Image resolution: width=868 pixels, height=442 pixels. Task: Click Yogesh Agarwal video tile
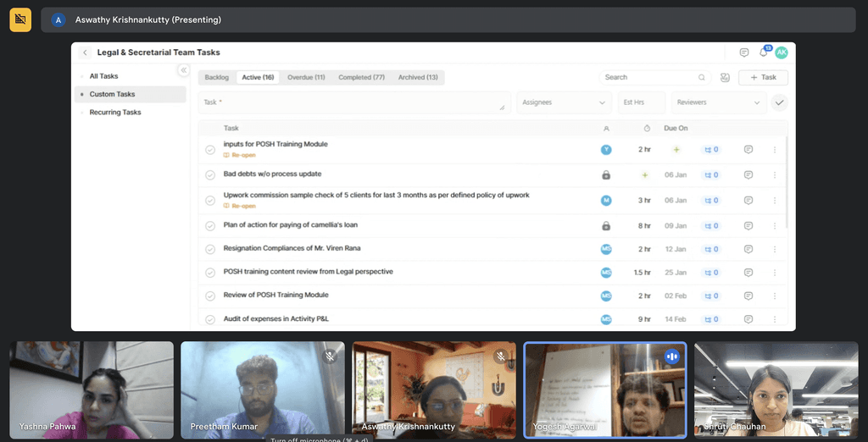(x=605, y=390)
